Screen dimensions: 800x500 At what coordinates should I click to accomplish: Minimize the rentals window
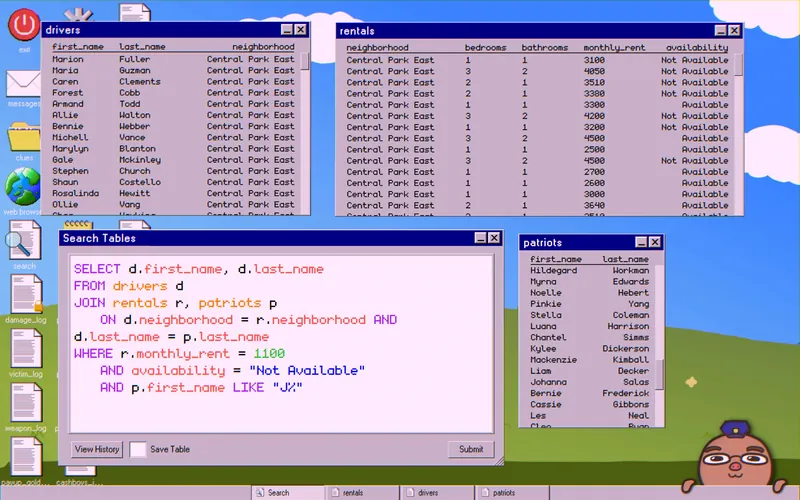(x=720, y=31)
